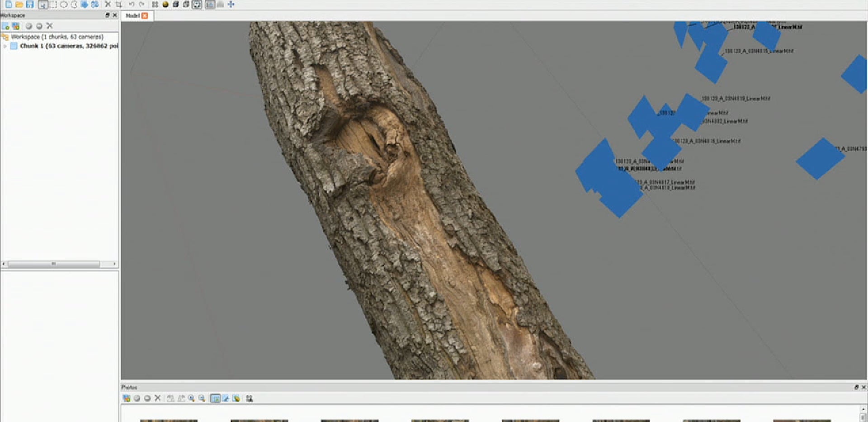Click the Save project icon
Viewport: 868px width, 422px height.
click(x=30, y=5)
